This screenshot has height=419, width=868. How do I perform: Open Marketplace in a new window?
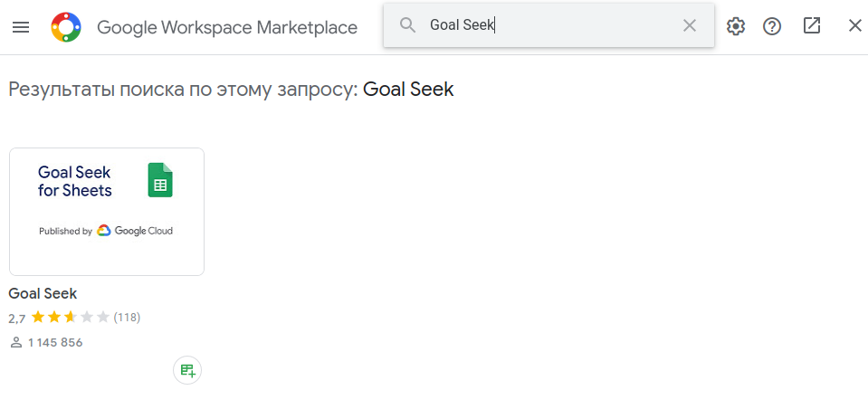[x=812, y=25]
